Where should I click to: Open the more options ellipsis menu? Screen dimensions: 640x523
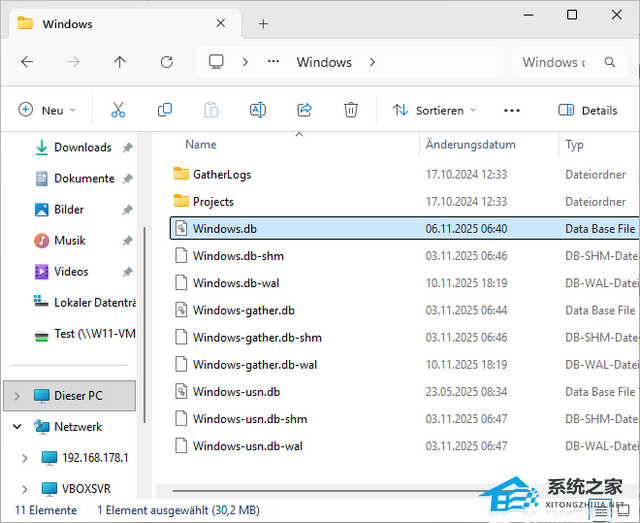512,110
